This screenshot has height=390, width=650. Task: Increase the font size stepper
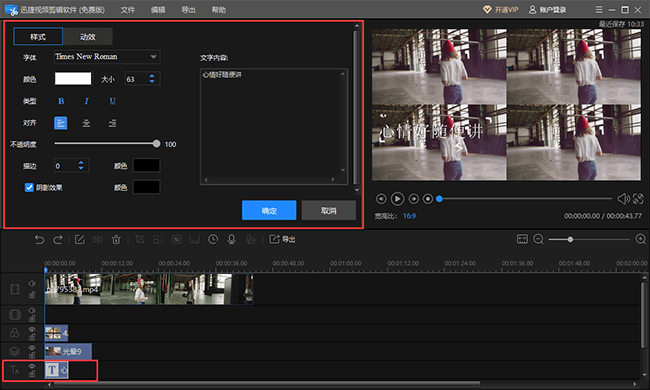[152, 76]
